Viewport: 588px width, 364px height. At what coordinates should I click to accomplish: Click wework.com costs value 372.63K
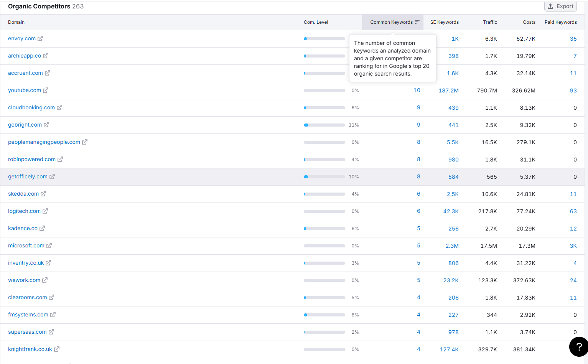click(524, 280)
